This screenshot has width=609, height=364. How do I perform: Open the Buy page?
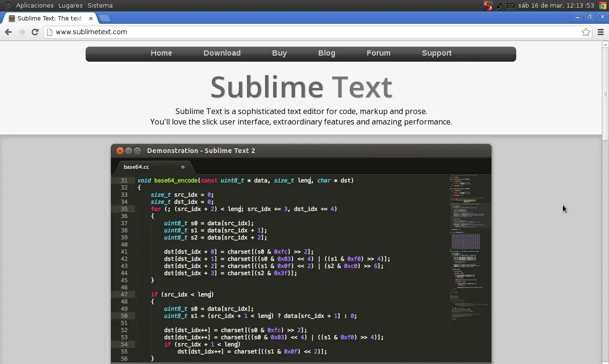tap(279, 53)
